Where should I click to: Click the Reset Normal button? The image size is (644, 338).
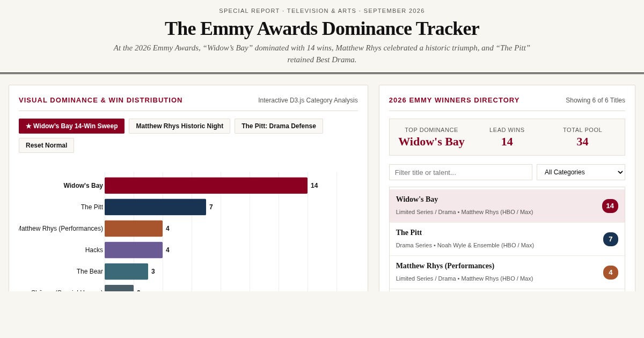pyautogui.click(x=46, y=145)
